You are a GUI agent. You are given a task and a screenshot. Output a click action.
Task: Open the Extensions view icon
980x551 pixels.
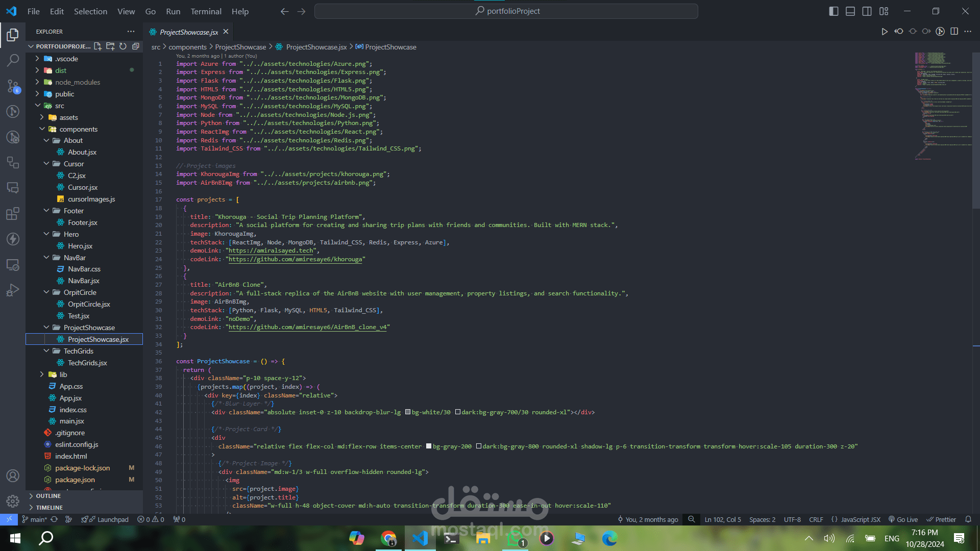pos(13,213)
